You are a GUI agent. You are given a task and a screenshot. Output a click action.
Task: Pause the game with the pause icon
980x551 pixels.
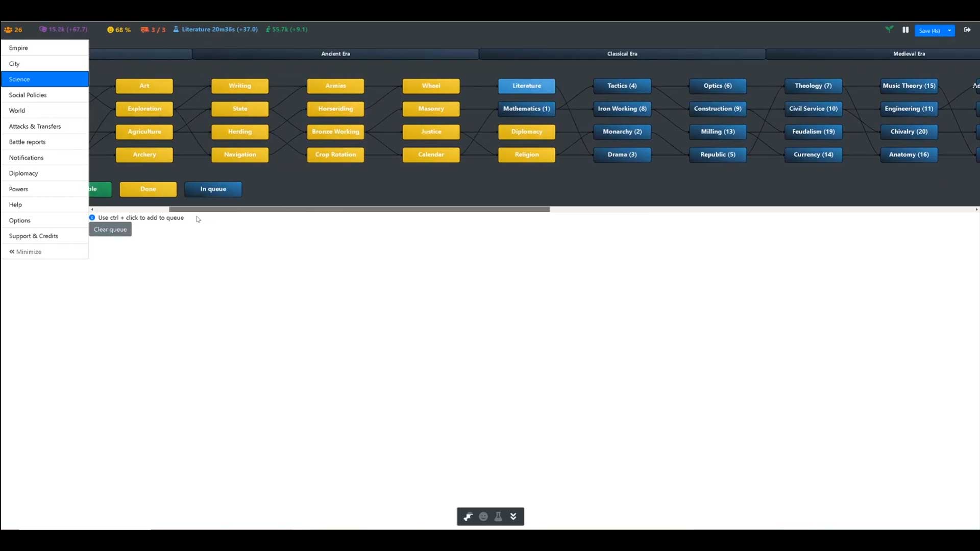coord(905,30)
